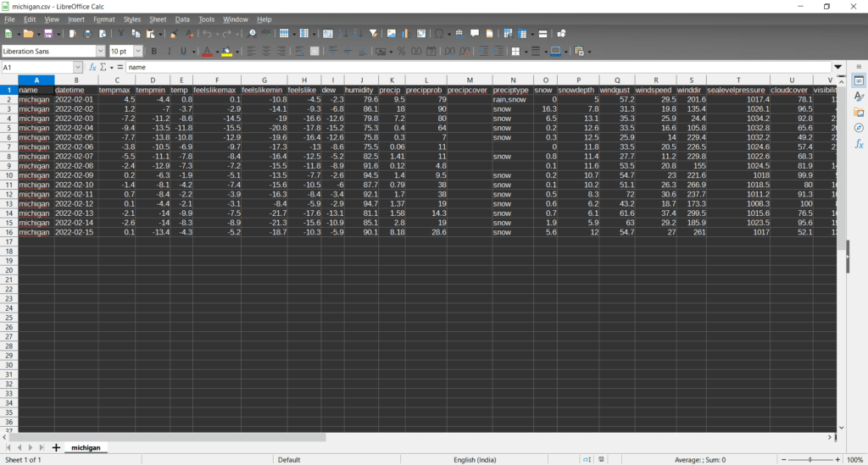This screenshot has width=868, height=465.
Task: Expand the font size dropdown
Action: point(138,52)
